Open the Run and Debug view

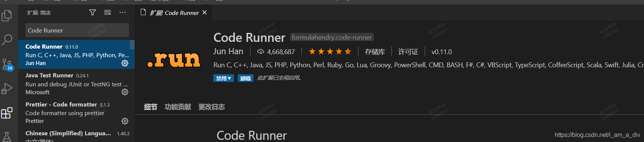7,89
